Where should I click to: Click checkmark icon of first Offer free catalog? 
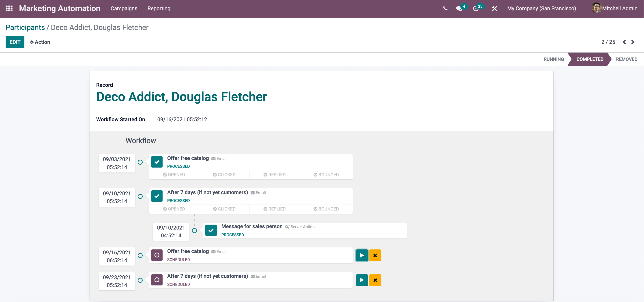pyautogui.click(x=157, y=162)
